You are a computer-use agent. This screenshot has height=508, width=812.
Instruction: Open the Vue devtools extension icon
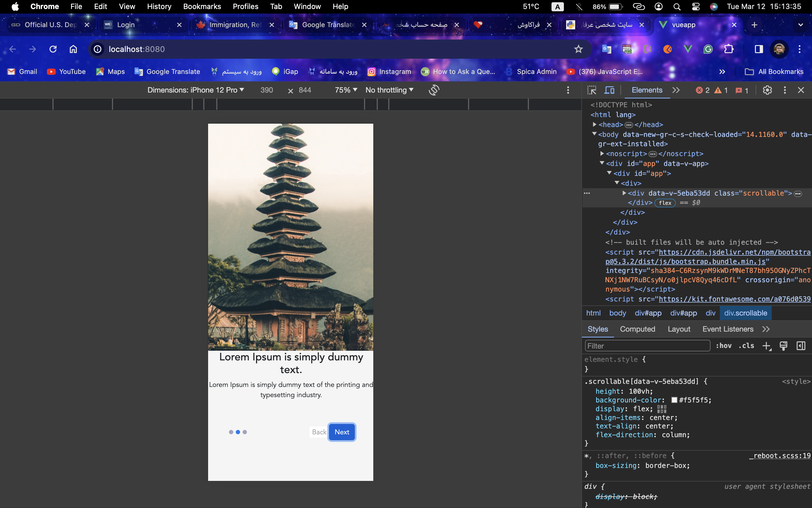(688, 49)
